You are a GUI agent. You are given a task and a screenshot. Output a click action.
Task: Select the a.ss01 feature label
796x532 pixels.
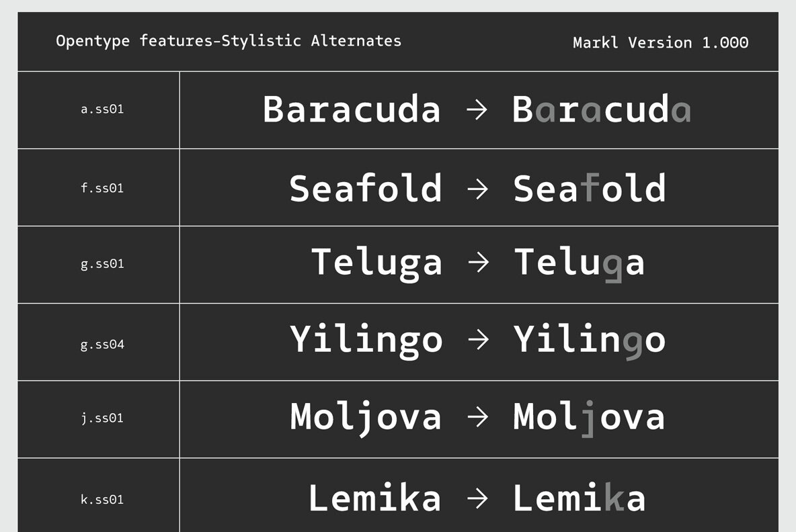[x=102, y=109]
